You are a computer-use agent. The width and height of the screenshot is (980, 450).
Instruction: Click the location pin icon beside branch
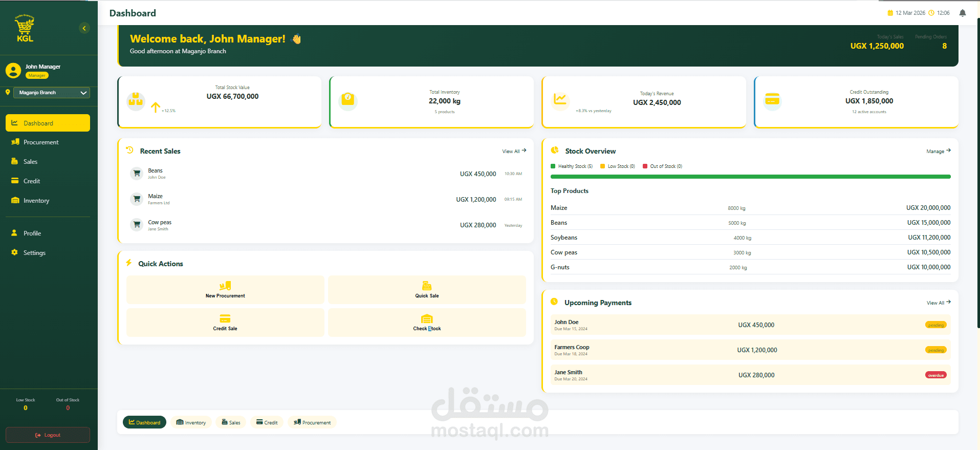point(8,92)
